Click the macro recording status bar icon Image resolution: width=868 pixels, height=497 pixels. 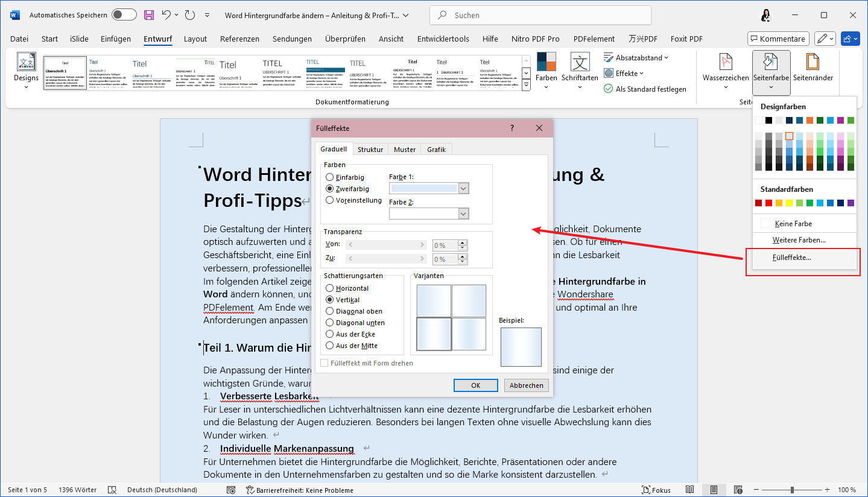click(x=231, y=490)
